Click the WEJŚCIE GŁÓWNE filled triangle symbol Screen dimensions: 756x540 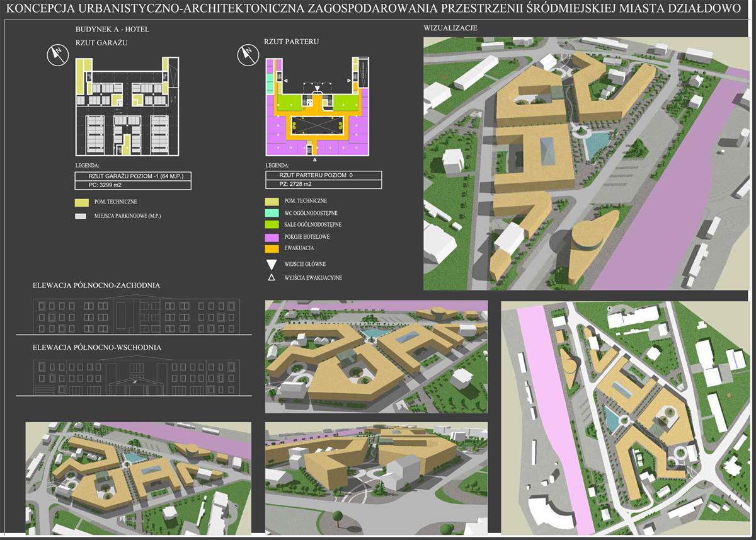point(272,264)
